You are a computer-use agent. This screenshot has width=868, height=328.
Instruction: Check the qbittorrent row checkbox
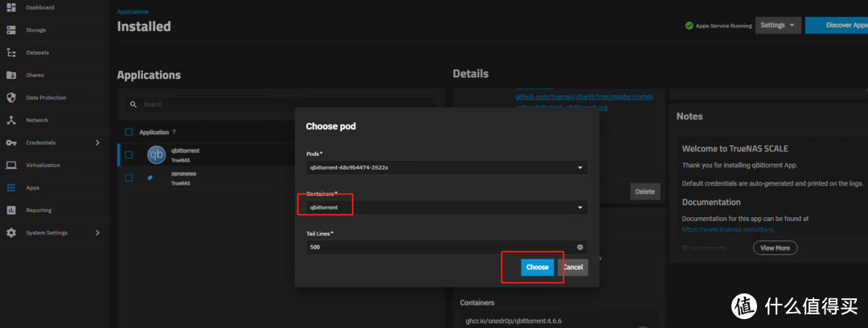coord(129,155)
